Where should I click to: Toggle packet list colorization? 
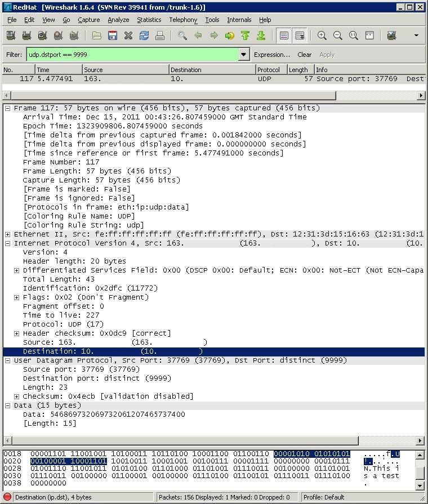pos(284,35)
